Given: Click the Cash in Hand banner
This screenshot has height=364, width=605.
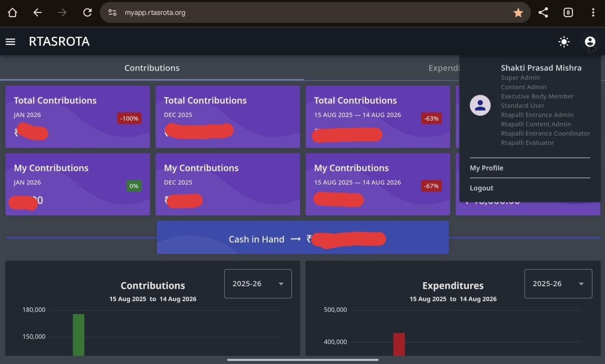Looking at the screenshot, I should pos(302,237).
